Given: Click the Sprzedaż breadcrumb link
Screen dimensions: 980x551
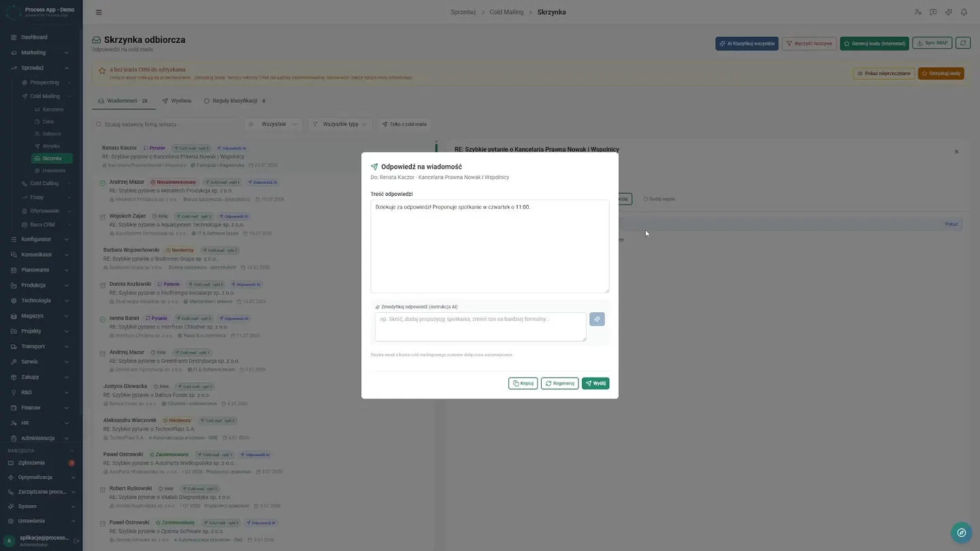Looking at the screenshot, I should [x=463, y=12].
